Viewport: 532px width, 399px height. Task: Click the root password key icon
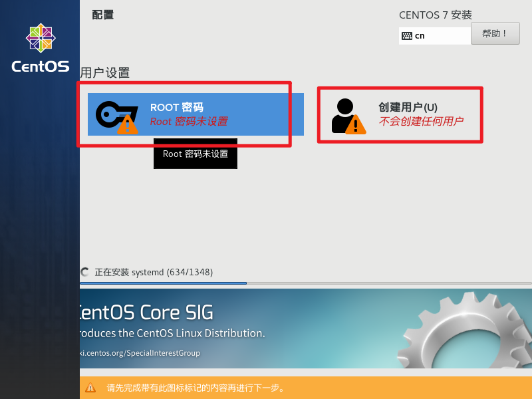[x=117, y=117]
